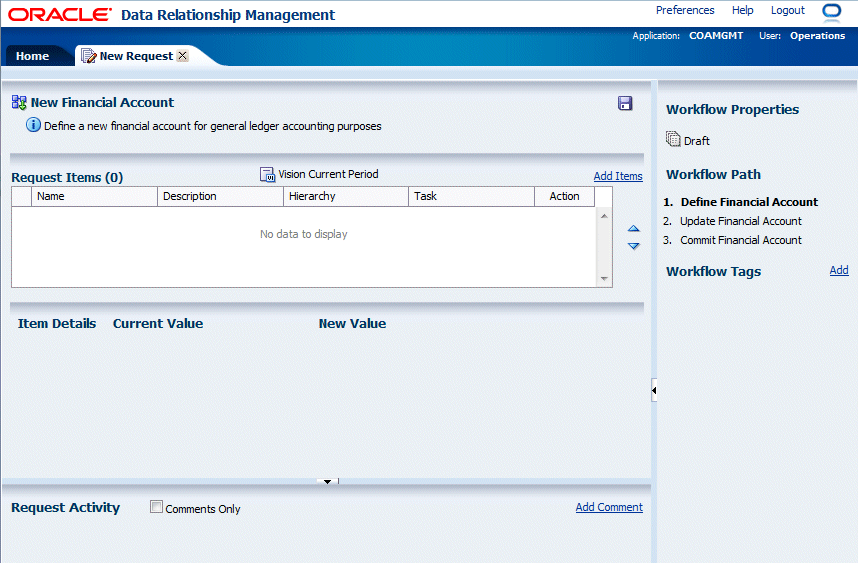Click the Vision Current Period version icon
The width and height of the screenshot is (858, 563).
267,175
